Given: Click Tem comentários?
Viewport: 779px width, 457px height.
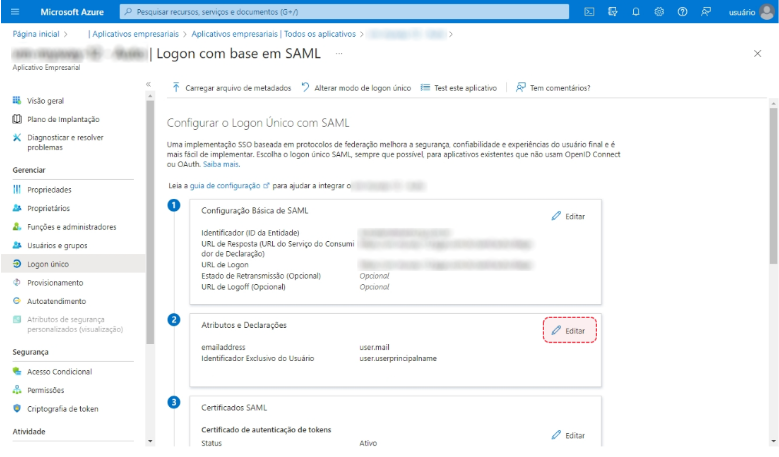Looking at the screenshot, I should (553, 88).
